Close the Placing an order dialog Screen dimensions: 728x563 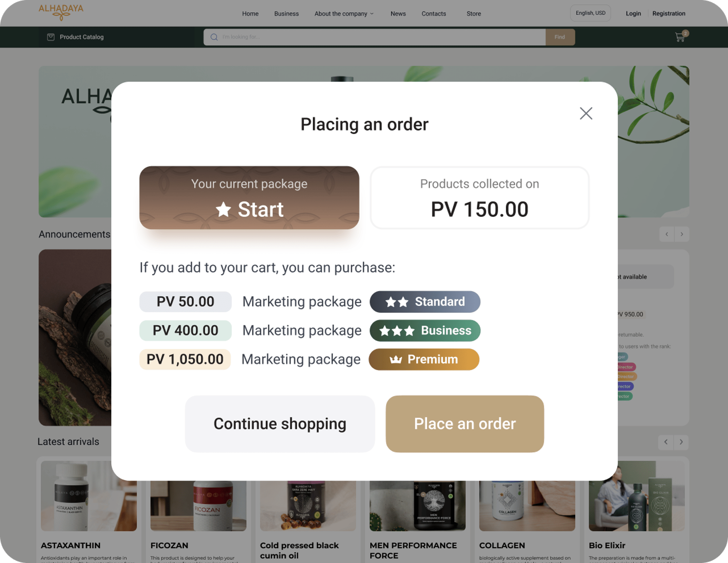pos(586,113)
